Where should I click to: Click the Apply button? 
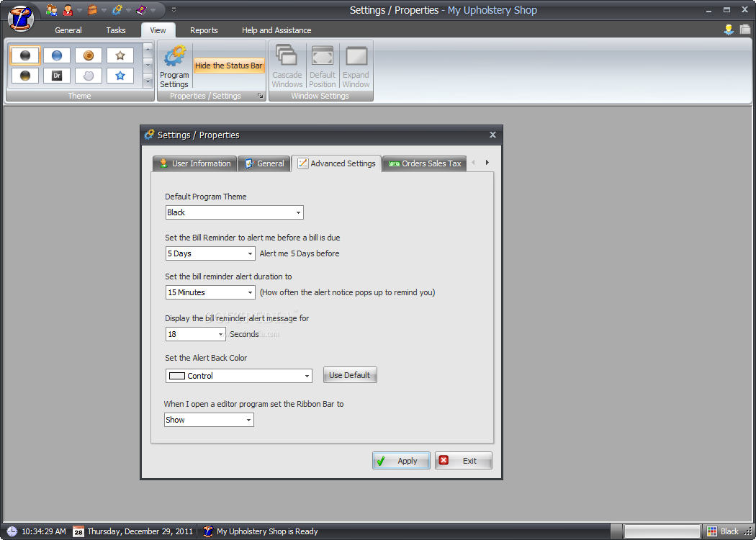401,461
